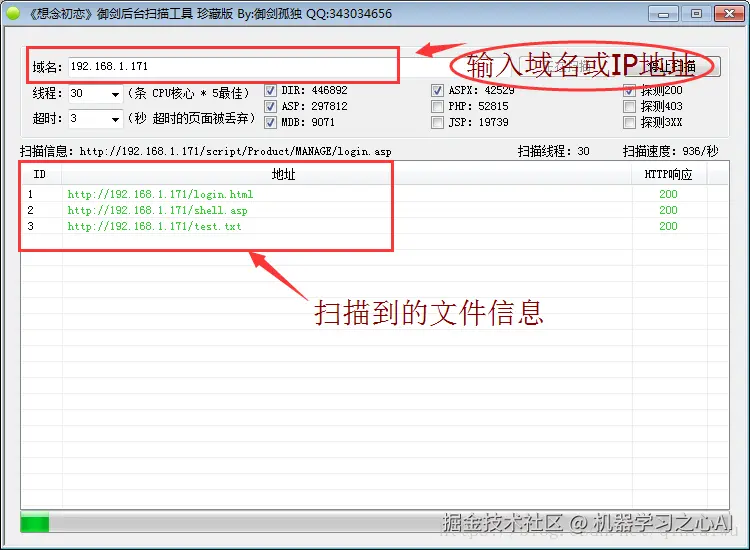The image size is (750, 550).
Task: Toggle the DIR: 446892 checkbox
Action: pyautogui.click(x=270, y=90)
